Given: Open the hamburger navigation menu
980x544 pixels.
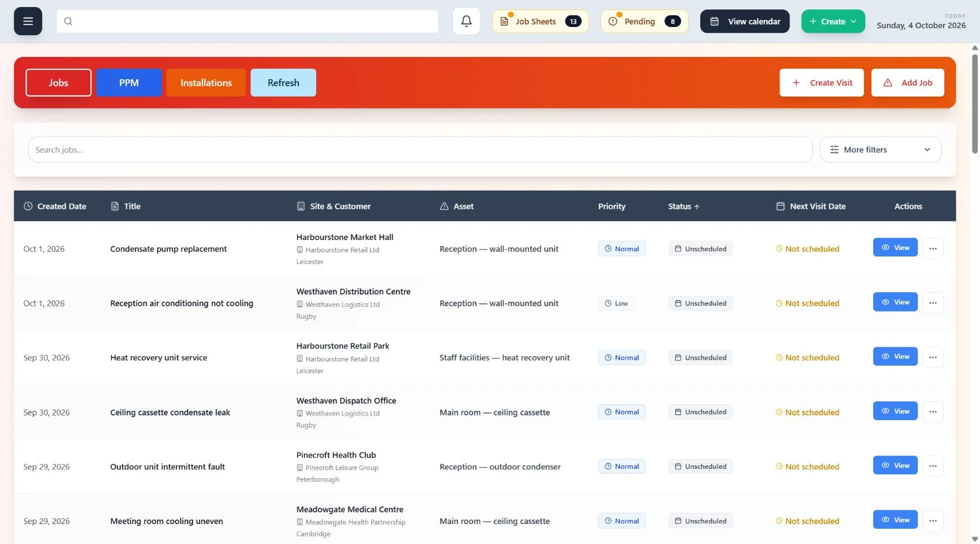Looking at the screenshot, I should point(28,21).
